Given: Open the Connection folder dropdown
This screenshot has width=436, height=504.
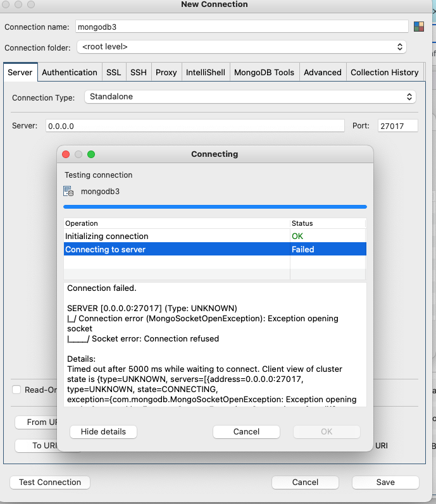Looking at the screenshot, I should tap(241, 47).
